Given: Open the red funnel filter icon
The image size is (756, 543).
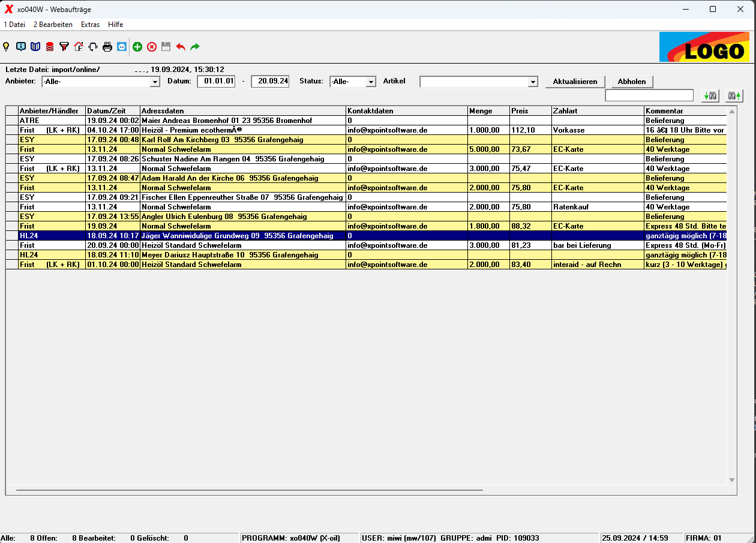Looking at the screenshot, I should (64, 47).
